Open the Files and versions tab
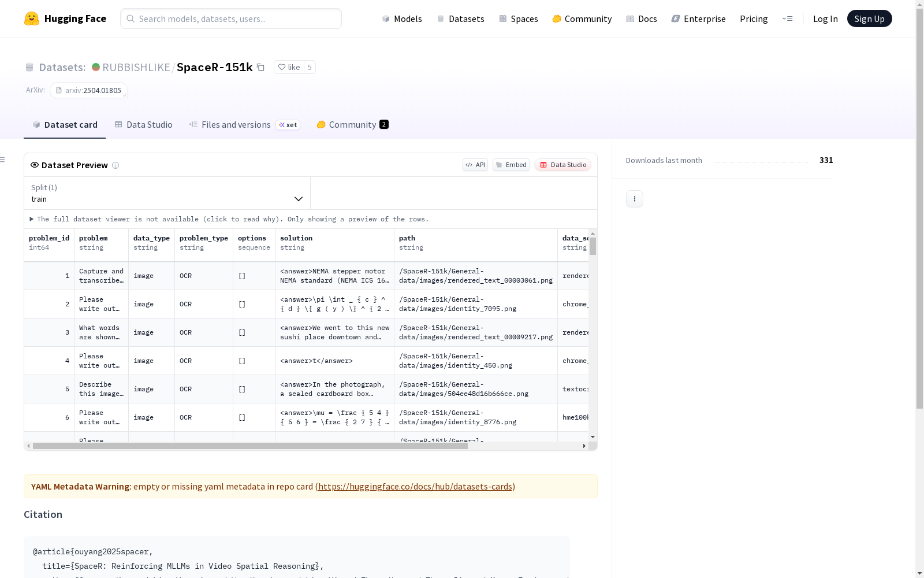Image resolution: width=924 pixels, height=578 pixels. tap(244, 125)
